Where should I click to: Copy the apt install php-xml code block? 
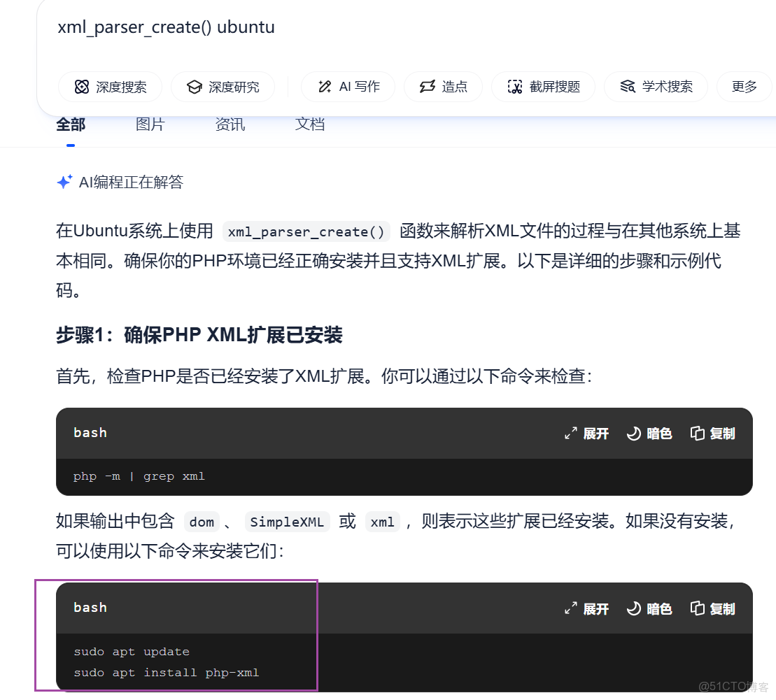(712, 608)
